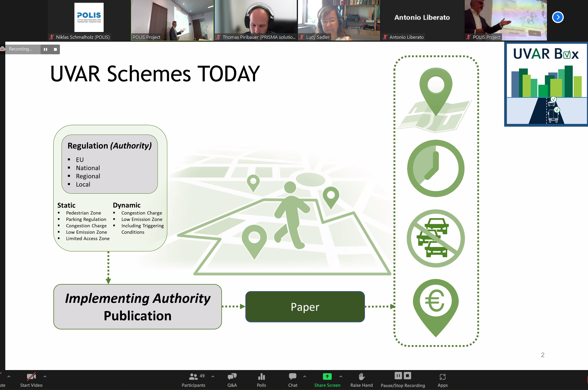Expand video options arrow beside Start Video

(x=45, y=376)
